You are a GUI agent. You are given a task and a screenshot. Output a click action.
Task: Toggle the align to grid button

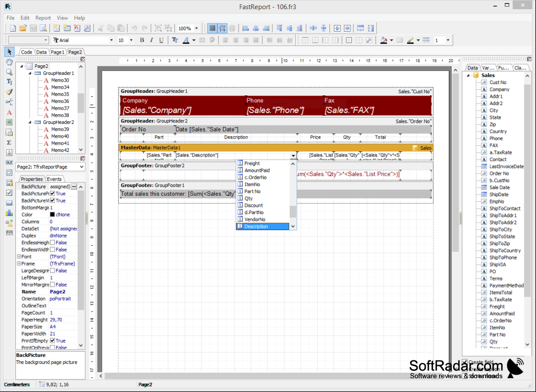coord(222,29)
